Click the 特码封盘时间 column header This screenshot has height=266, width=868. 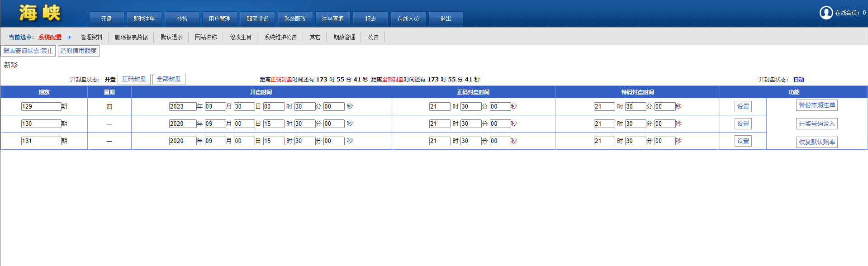click(637, 92)
